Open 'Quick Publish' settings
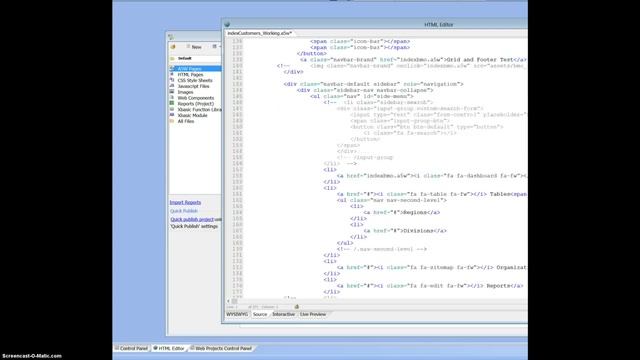 (x=194, y=226)
